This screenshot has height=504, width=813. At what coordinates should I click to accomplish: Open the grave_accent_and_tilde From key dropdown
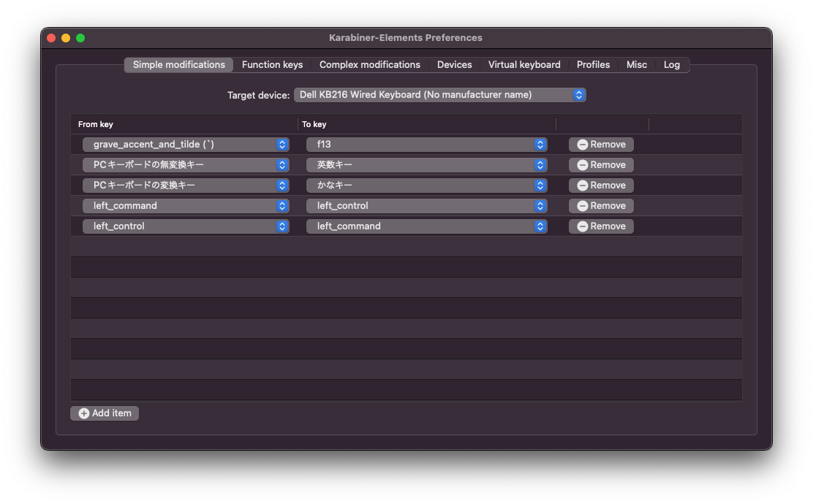(186, 145)
